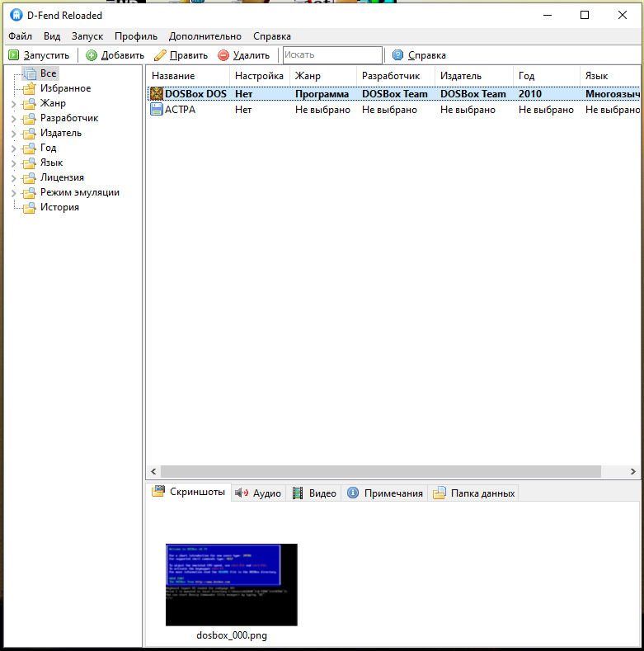Click the Режим эмуляции folder icon
Viewport: 644px width, 651px height.
point(29,192)
